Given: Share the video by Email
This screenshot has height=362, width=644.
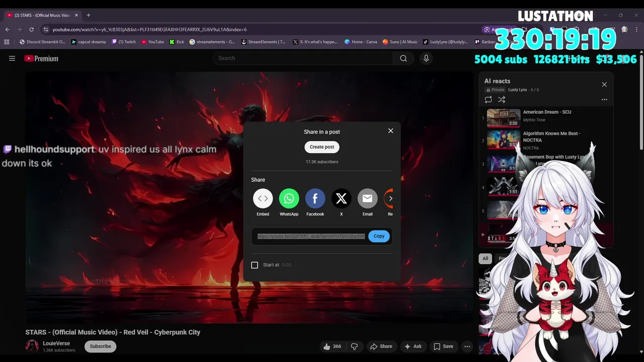Looking at the screenshot, I should click(367, 199).
